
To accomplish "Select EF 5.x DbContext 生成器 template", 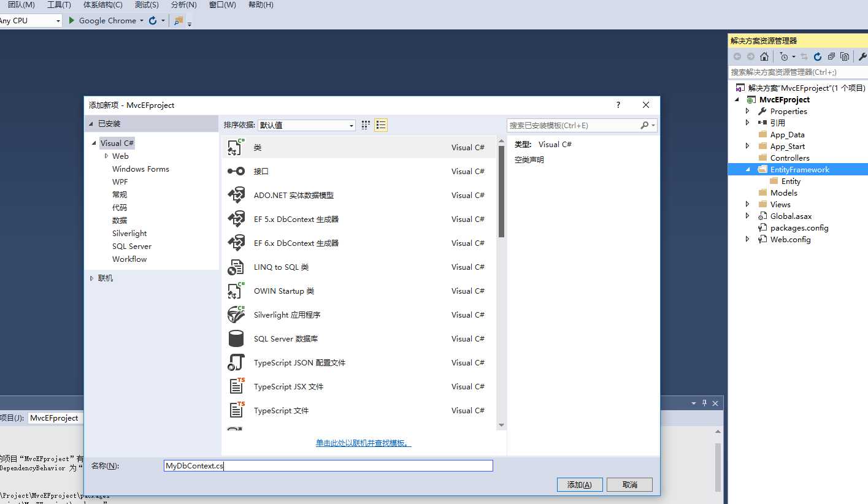I will coord(359,219).
